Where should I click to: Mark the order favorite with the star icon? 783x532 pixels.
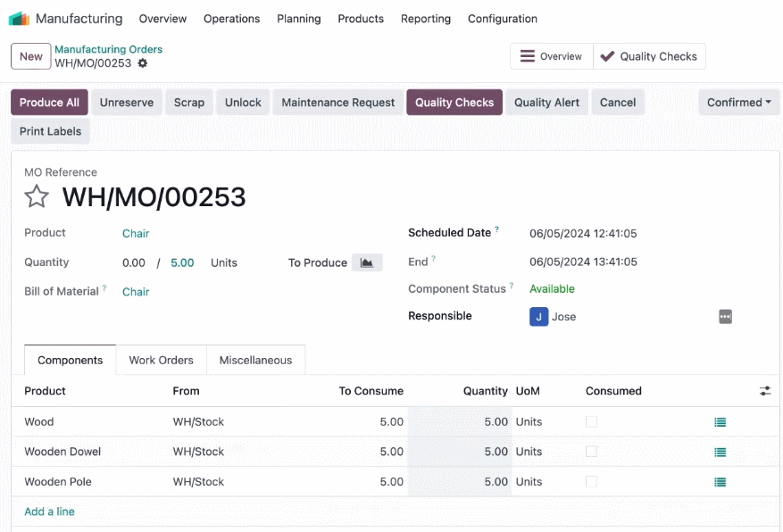click(x=37, y=196)
